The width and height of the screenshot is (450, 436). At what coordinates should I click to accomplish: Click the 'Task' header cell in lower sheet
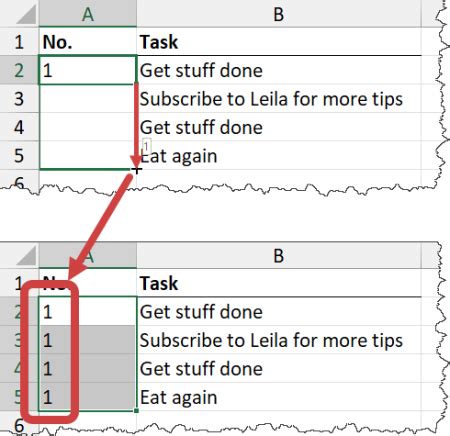279,283
